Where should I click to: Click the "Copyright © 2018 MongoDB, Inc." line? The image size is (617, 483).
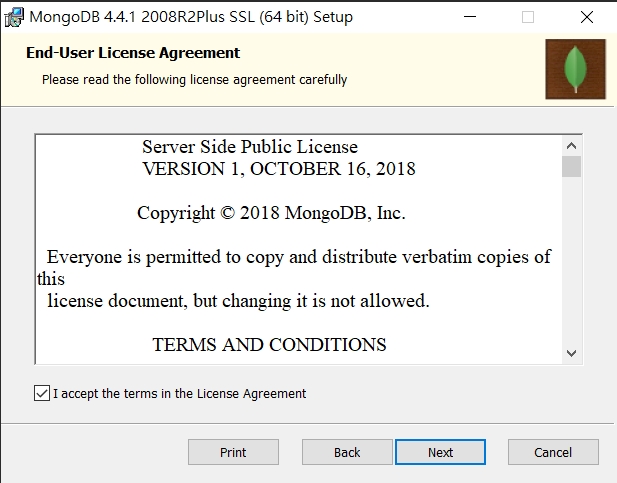pos(271,213)
